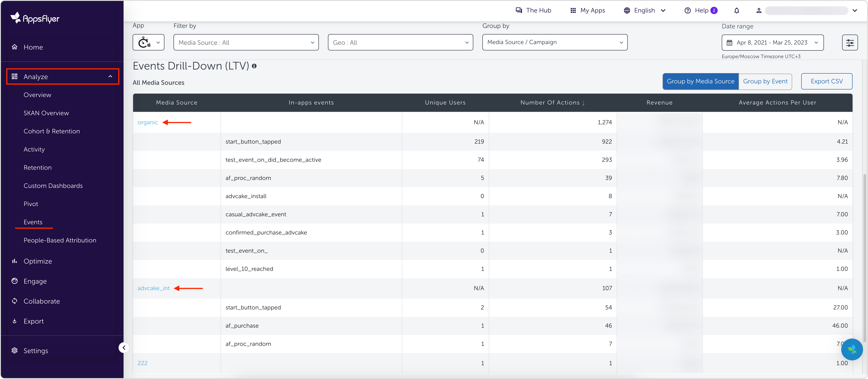Click the Revenue column header
This screenshot has height=379, width=868.
tap(660, 102)
